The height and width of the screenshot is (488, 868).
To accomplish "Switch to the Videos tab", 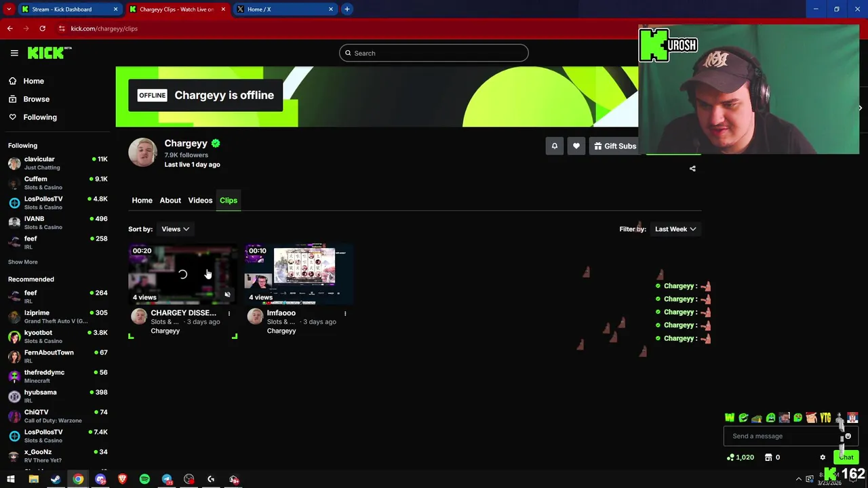I will 200,201.
